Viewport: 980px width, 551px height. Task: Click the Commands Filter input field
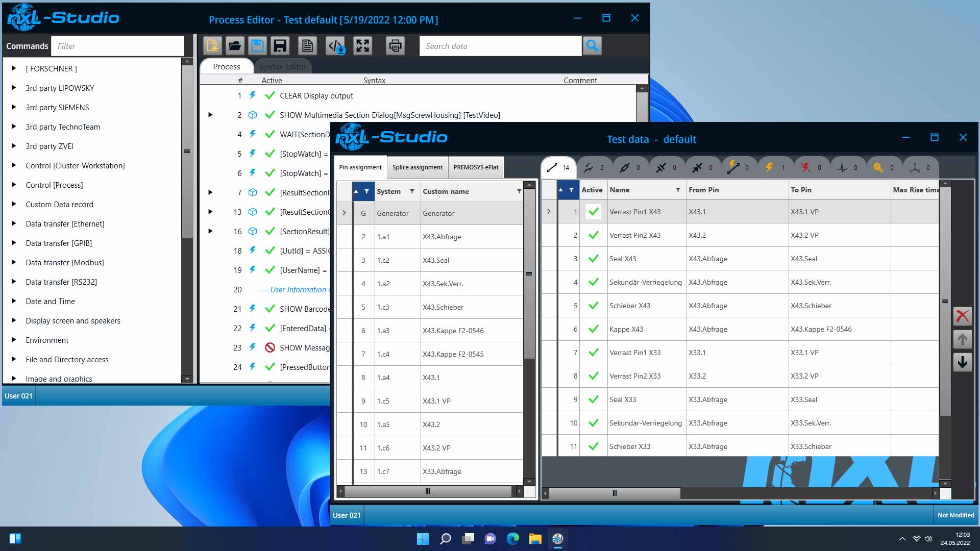[x=117, y=46]
